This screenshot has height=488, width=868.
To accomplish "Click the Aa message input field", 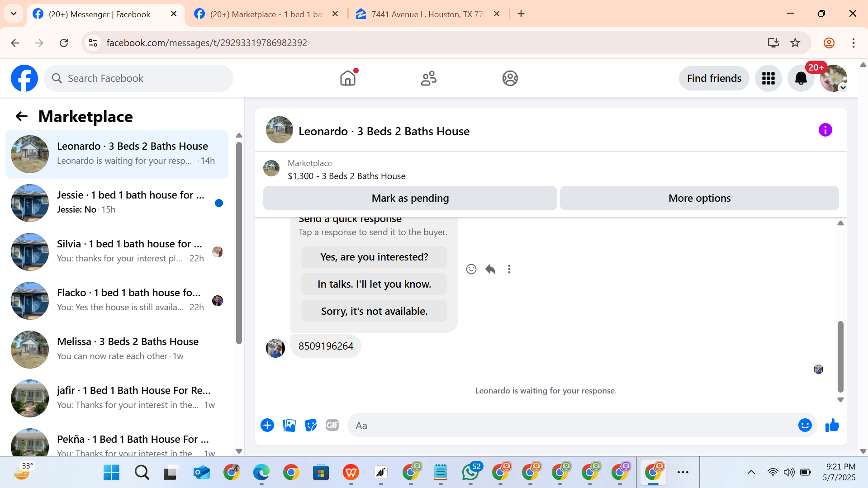I will pyautogui.click(x=572, y=426).
